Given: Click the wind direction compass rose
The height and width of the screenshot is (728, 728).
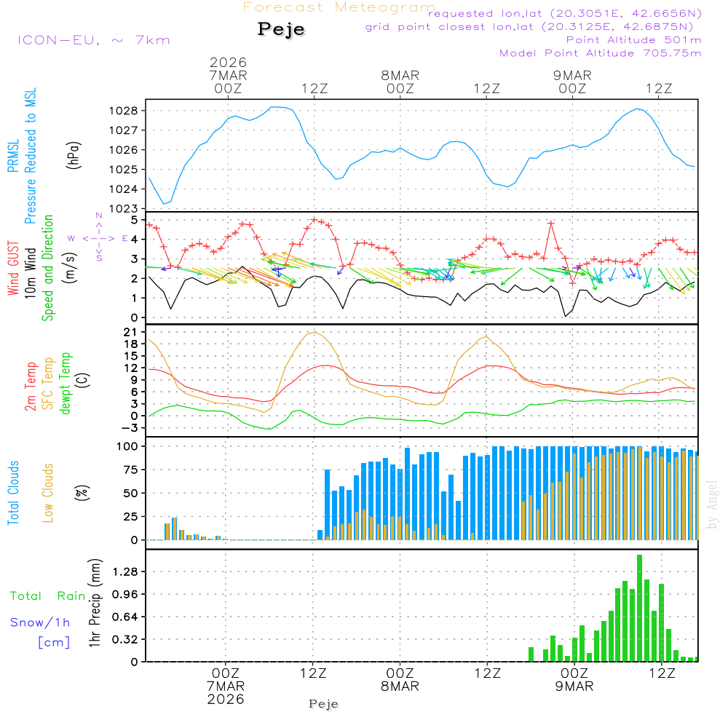Looking at the screenshot, I should [99, 238].
